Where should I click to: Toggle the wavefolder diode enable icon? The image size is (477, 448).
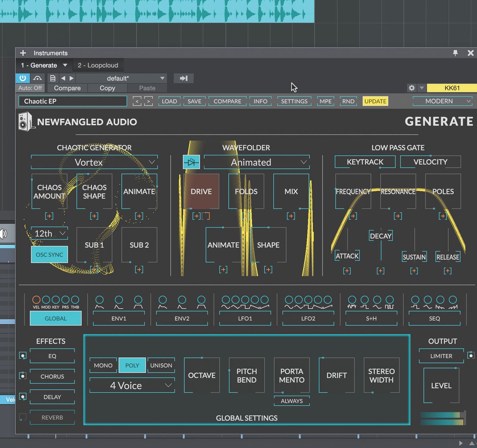tap(191, 162)
